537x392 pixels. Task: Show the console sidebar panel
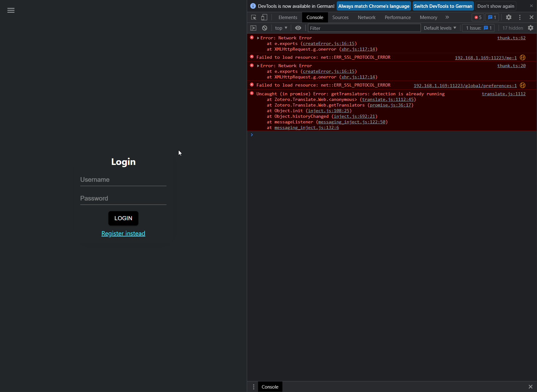[x=253, y=28]
